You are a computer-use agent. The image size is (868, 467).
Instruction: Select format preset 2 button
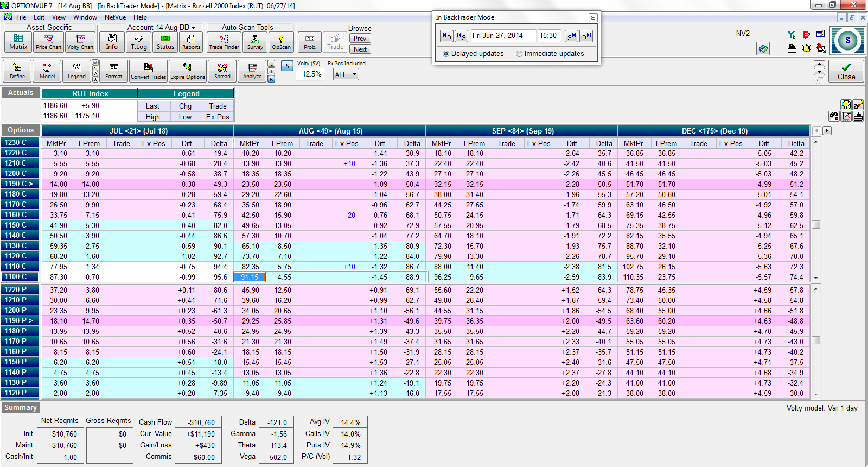[95, 74]
